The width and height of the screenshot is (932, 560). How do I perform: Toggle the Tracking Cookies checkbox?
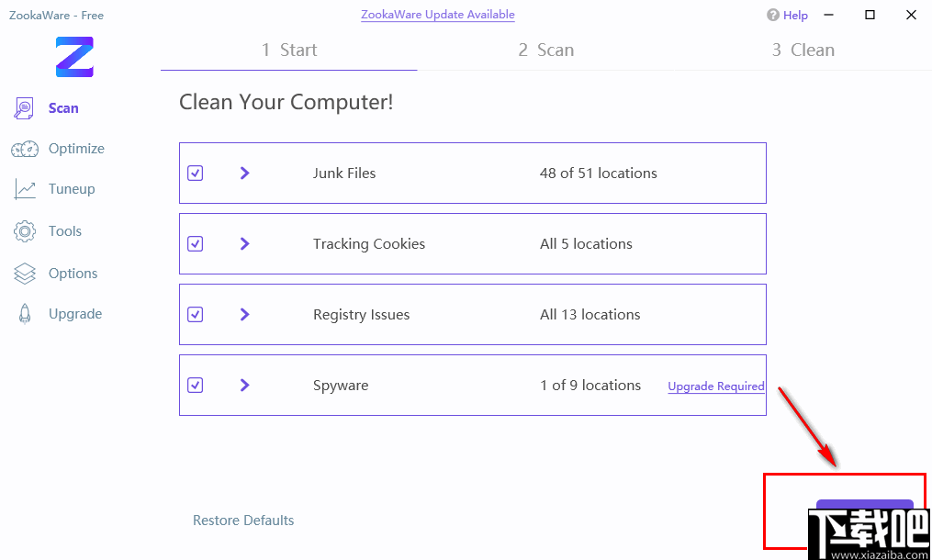click(x=195, y=243)
